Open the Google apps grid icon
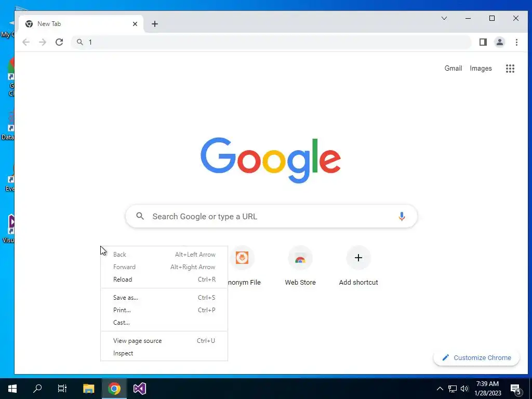The height and width of the screenshot is (399, 532). pyautogui.click(x=510, y=69)
